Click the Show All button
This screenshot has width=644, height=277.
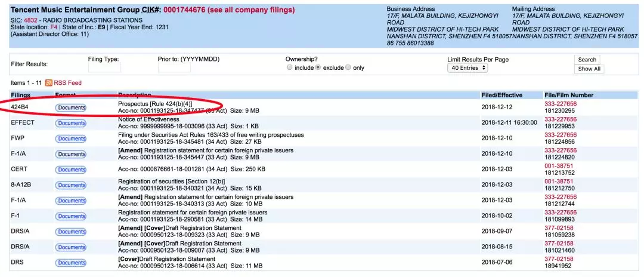pyautogui.click(x=589, y=69)
